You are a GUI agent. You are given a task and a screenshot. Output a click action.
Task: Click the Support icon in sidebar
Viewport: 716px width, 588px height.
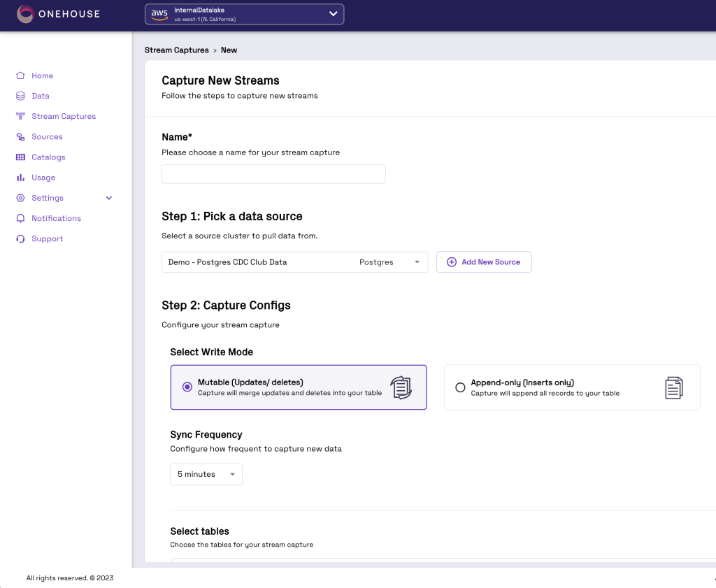point(19,238)
